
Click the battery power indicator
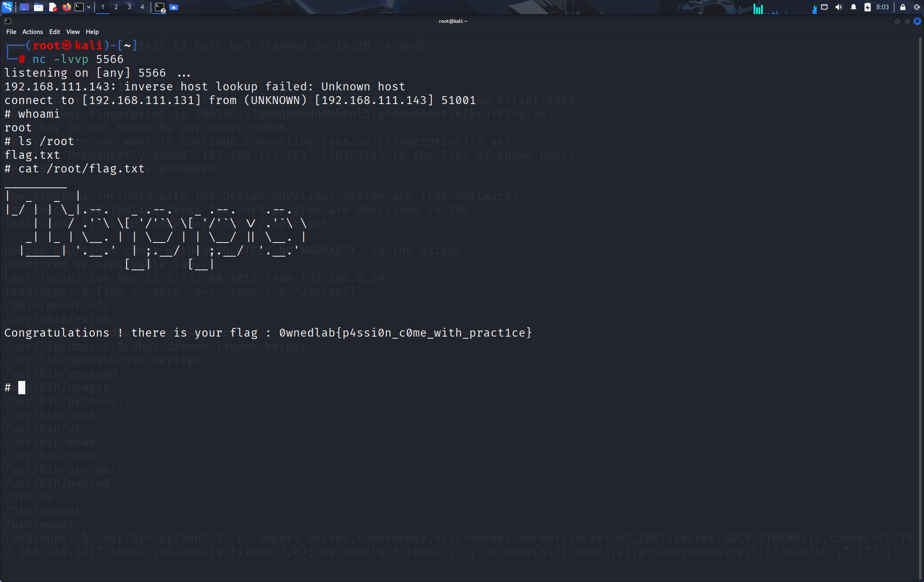click(867, 7)
